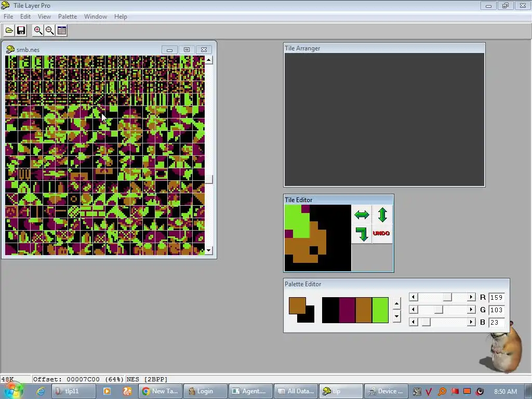Click the Save floppy disk icon
Image resolution: width=532 pixels, height=399 pixels.
coord(21,31)
